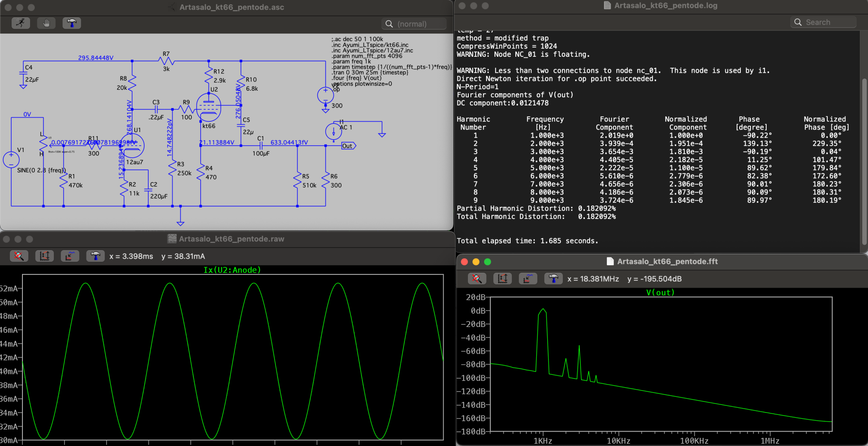The image size is (868, 446).
Task: Click the magnifier icon in schematic search field
Action: coord(389,24)
